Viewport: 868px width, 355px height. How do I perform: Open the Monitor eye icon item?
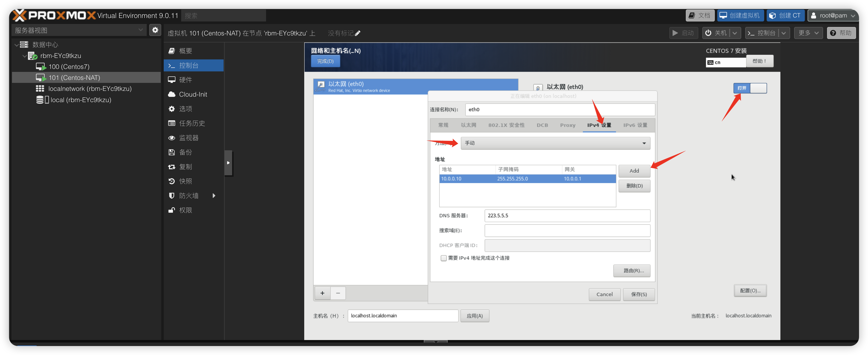pos(188,138)
